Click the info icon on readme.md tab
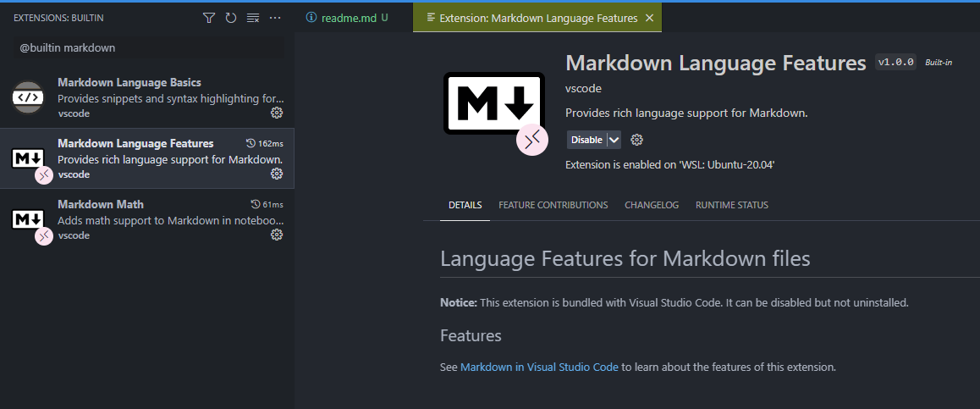Screen dimensions: 980x409 click(311, 18)
